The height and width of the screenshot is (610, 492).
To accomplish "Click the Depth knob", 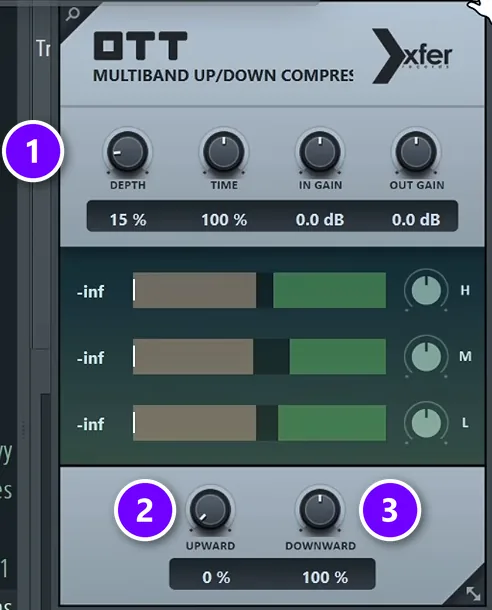I will [127, 152].
